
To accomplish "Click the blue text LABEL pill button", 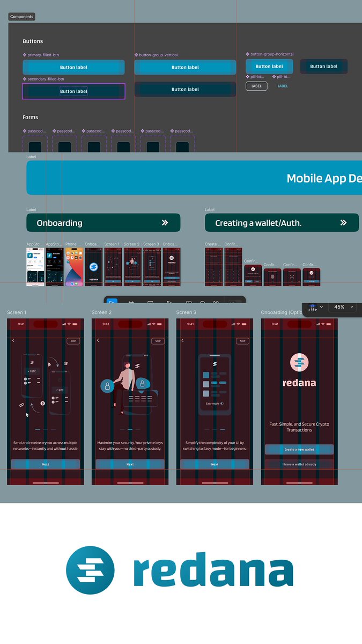I will (x=283, y=86).
